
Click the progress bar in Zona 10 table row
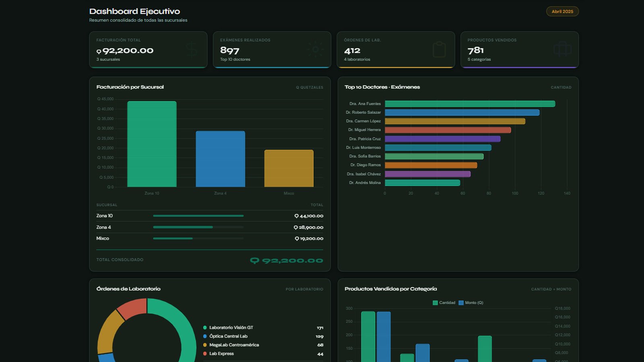coord(198,216)
